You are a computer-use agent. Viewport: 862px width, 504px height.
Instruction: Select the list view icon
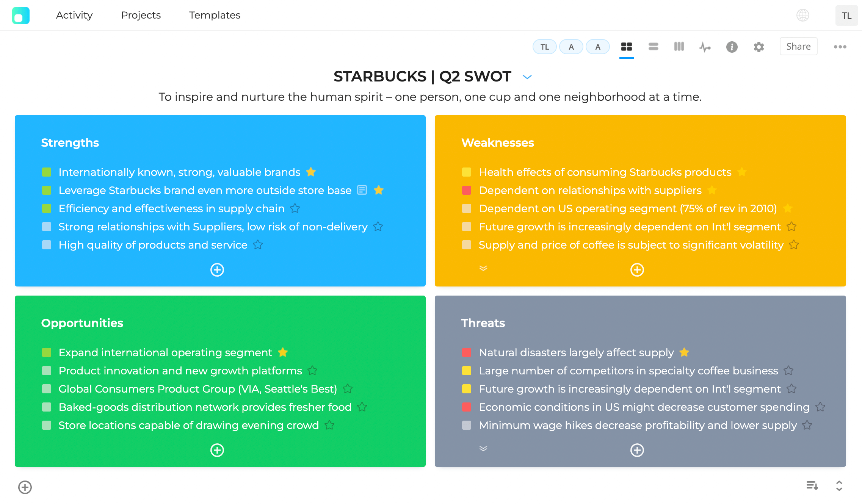[x=653, y=46]
